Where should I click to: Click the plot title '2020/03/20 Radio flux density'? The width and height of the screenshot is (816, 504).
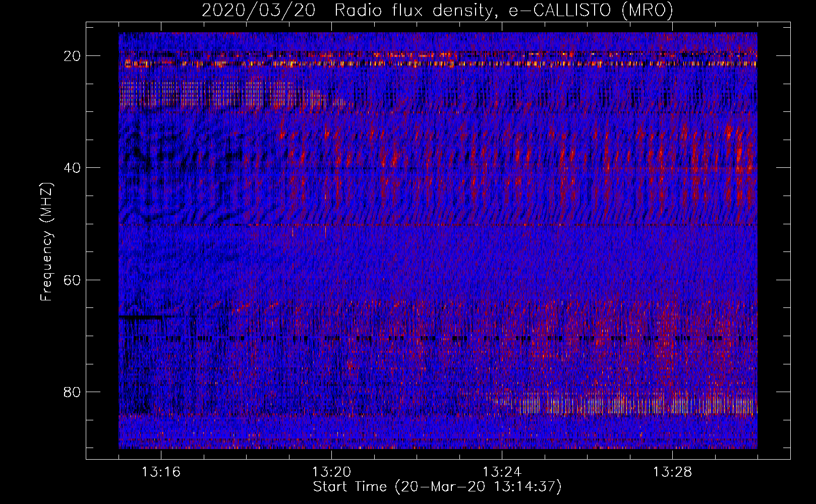437,10
